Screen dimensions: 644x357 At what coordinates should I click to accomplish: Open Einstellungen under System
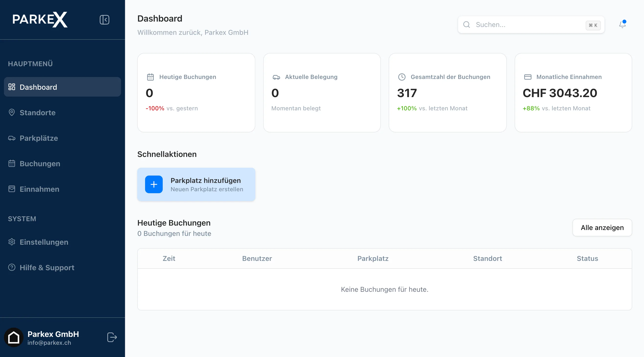click(44, 242)
